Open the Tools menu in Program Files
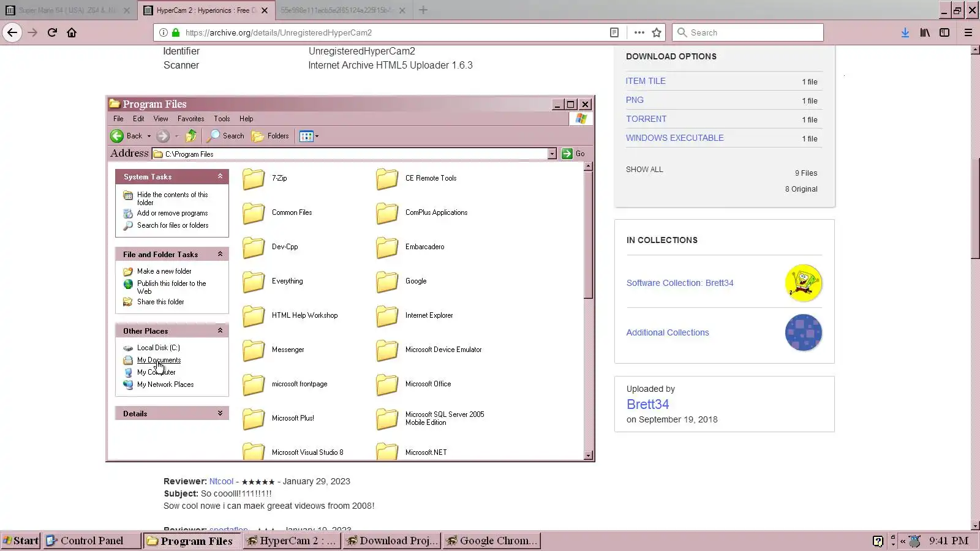980x551 pixels. pyautogui.click(x=222, y=119)
